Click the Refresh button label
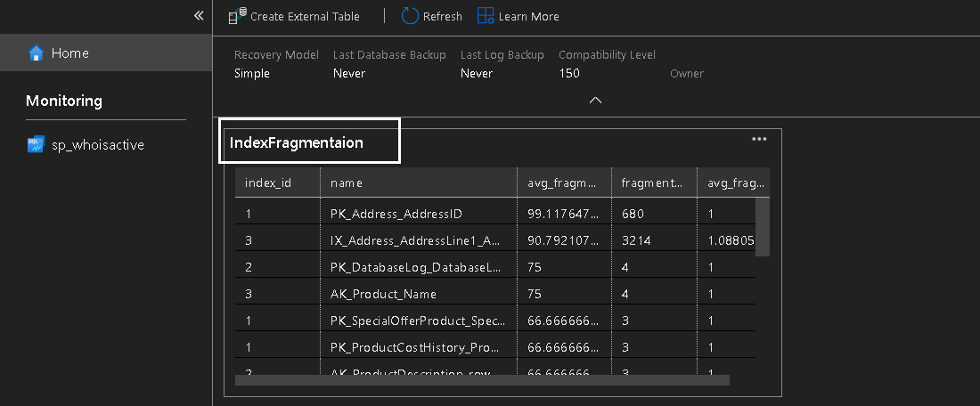 pos(443,16)
